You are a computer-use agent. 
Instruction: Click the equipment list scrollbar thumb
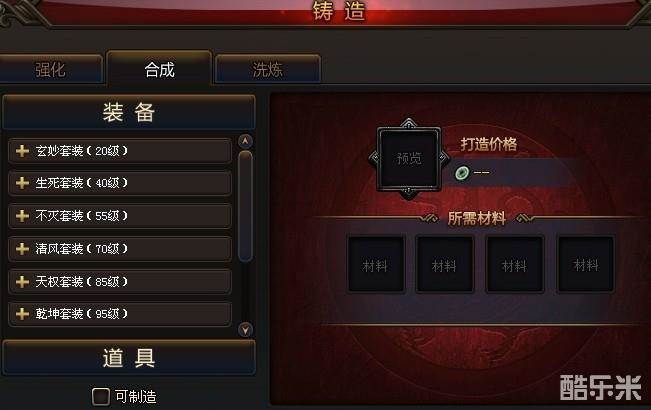[245, 206]
